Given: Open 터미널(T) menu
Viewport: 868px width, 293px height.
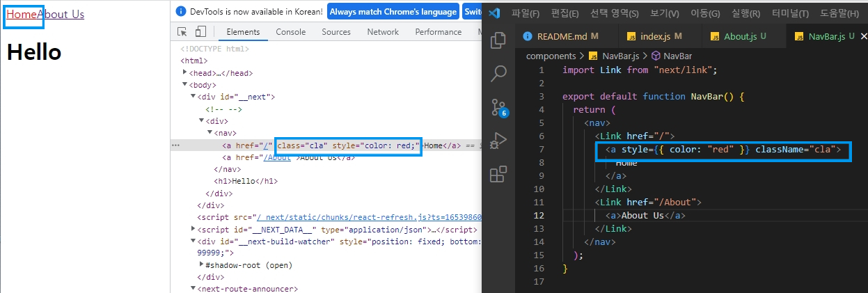Looking at the screenshot, I should pyautogui.click(x=790, y=13).
